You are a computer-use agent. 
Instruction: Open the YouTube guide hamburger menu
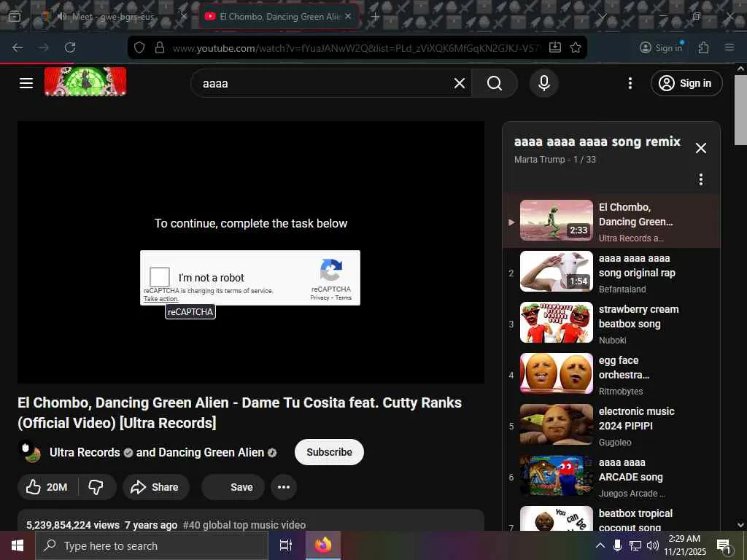tap(26, 83)
